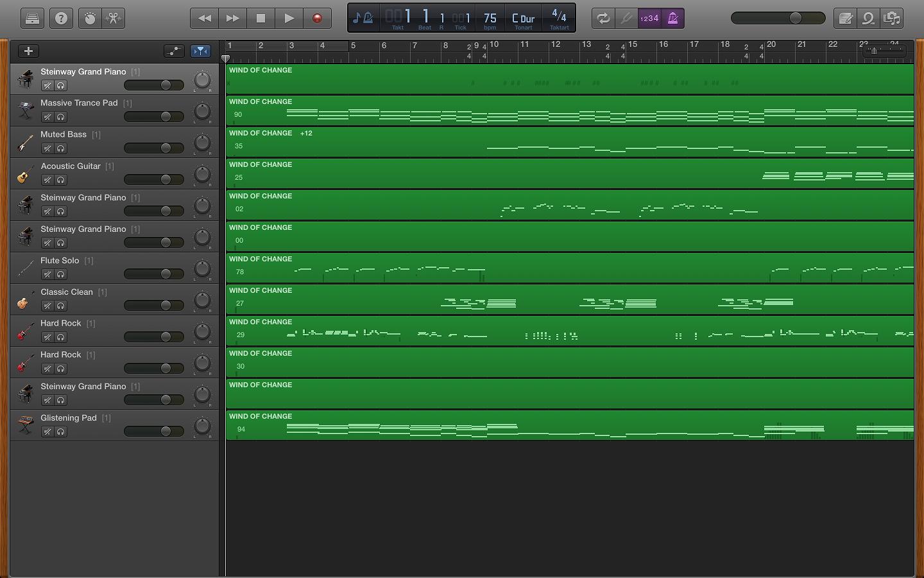Toggle the 1234 count-in

649,19
